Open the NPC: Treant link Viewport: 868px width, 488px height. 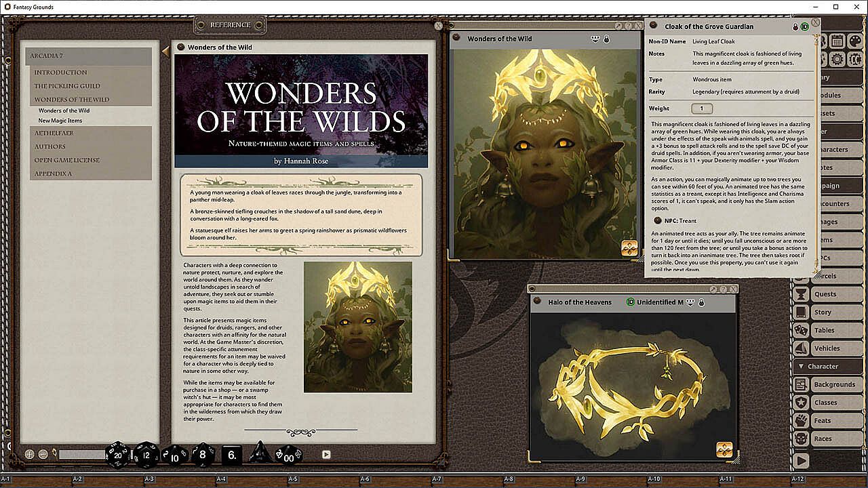(x=657, y=220)
